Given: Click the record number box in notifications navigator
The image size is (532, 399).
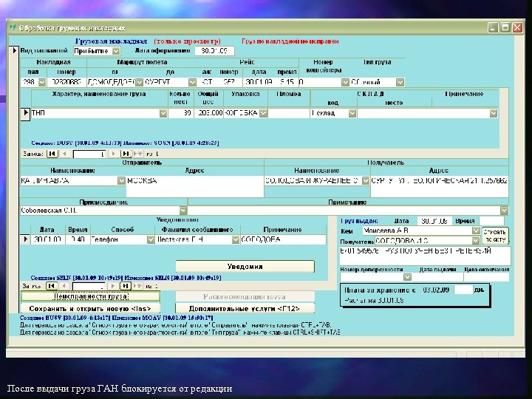Looking at the screenshot, I should point(89,287).
